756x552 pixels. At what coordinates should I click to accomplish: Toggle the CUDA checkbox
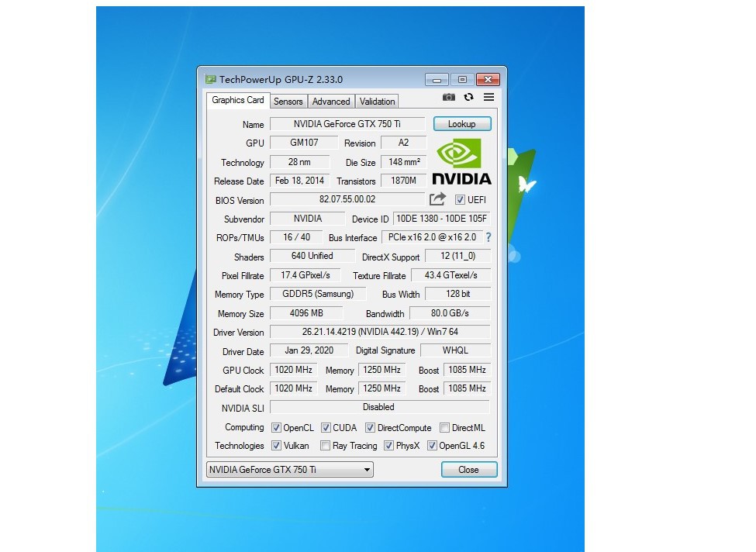click(326, 428)
